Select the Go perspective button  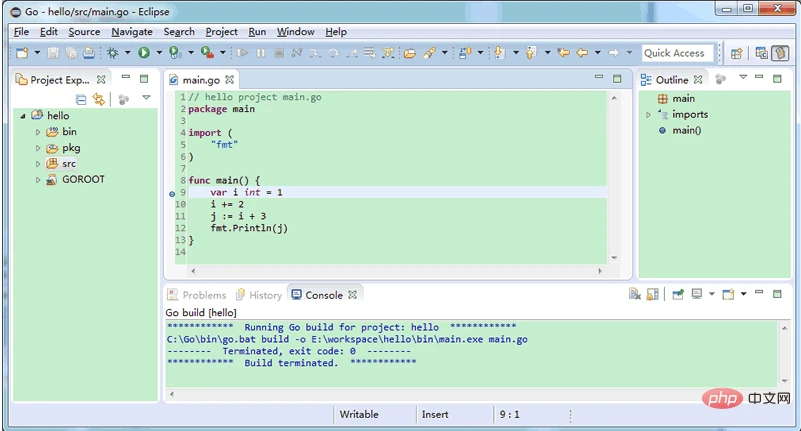[780, 53]
